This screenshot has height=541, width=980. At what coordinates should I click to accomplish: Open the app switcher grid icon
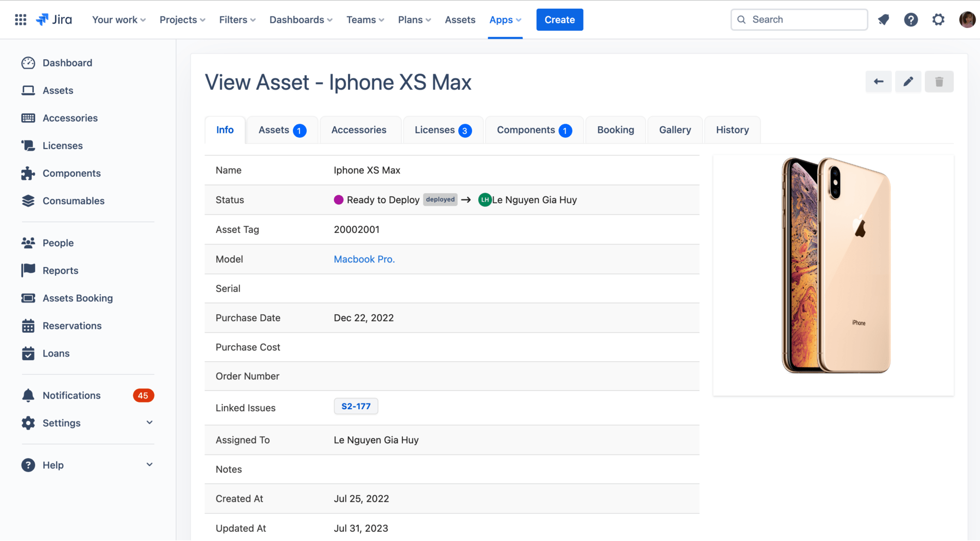[20, 19]
